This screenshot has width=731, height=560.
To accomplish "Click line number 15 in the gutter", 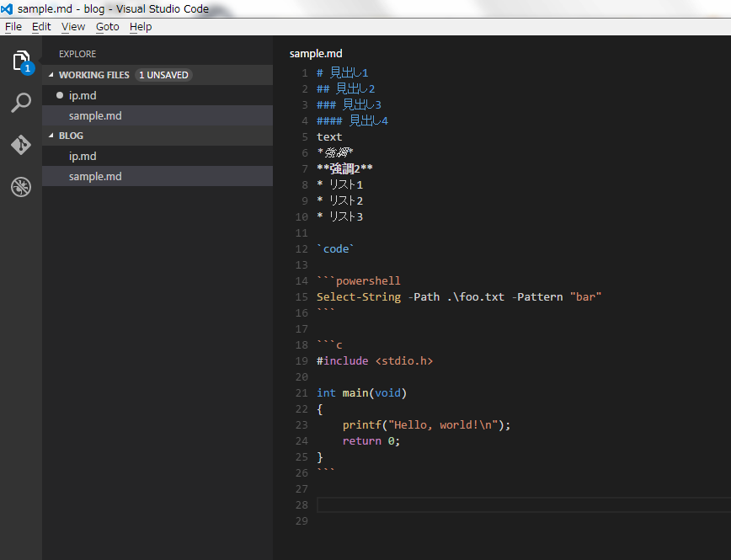I will tap(301, 296).
